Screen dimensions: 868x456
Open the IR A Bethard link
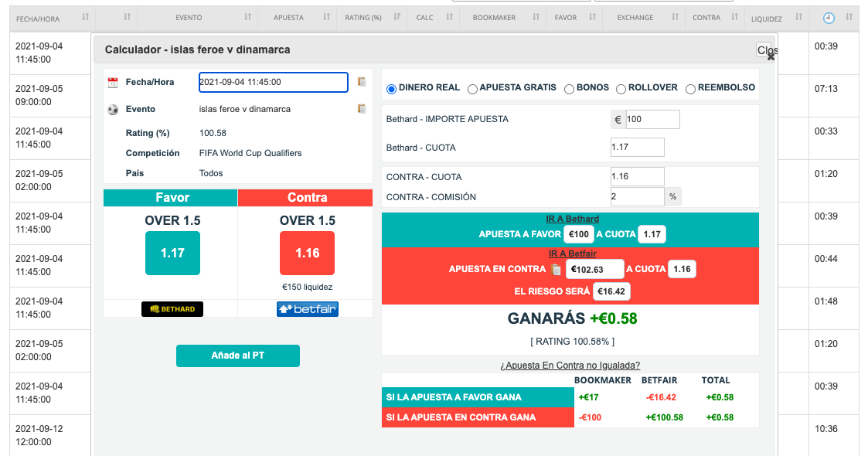pos(574,219)
